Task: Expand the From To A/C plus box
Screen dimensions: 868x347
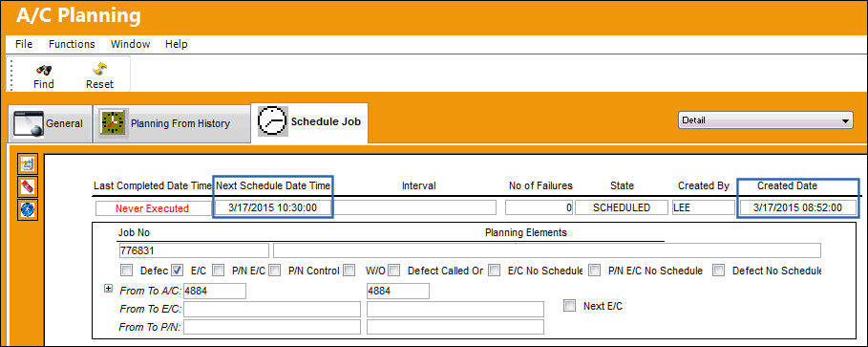Action: [x=109, y=289]
